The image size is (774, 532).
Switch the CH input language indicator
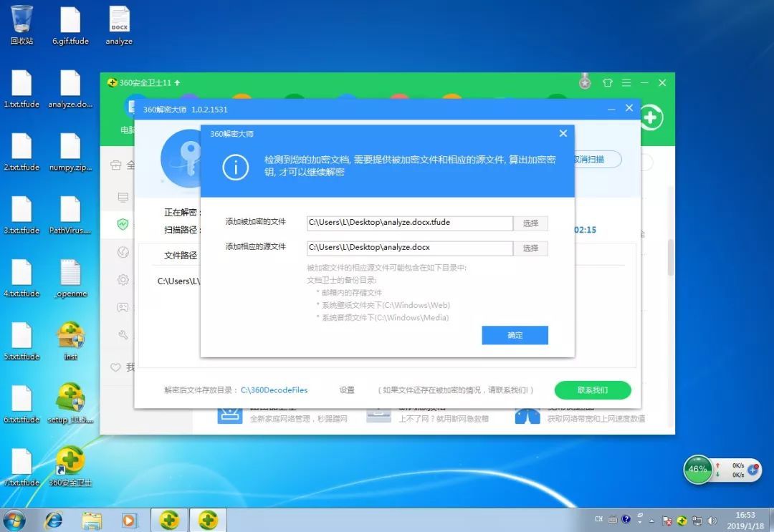click(x=598, y=519)
